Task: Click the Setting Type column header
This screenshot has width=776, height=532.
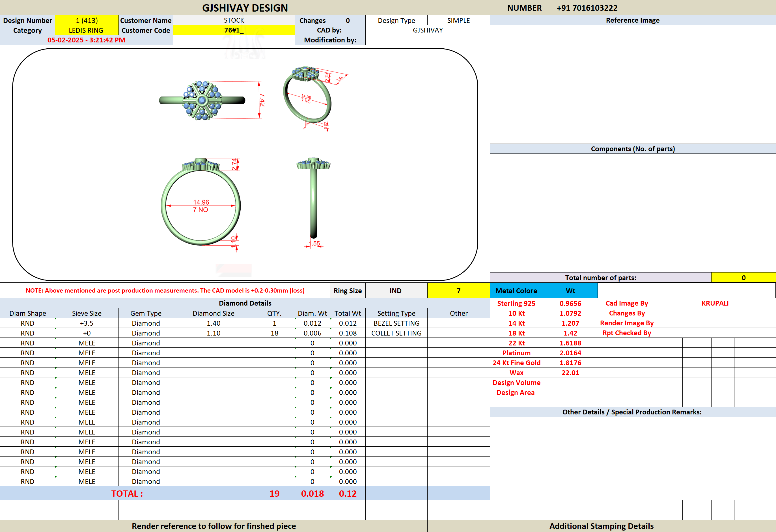Action: click(396, 313)
